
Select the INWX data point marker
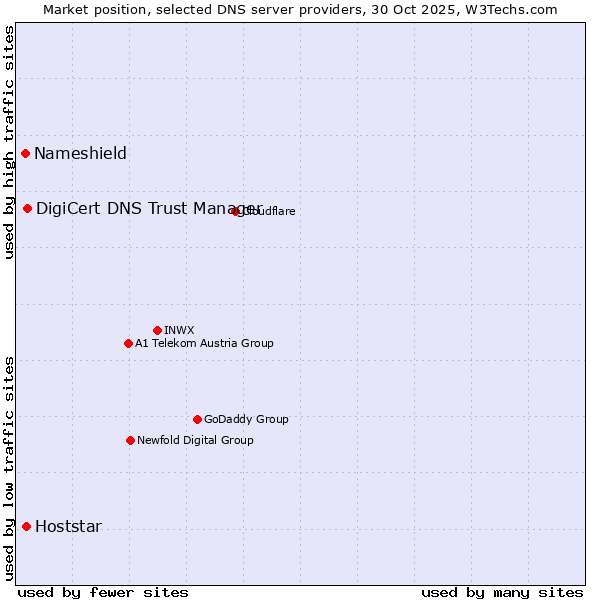[x=157, y=330]
